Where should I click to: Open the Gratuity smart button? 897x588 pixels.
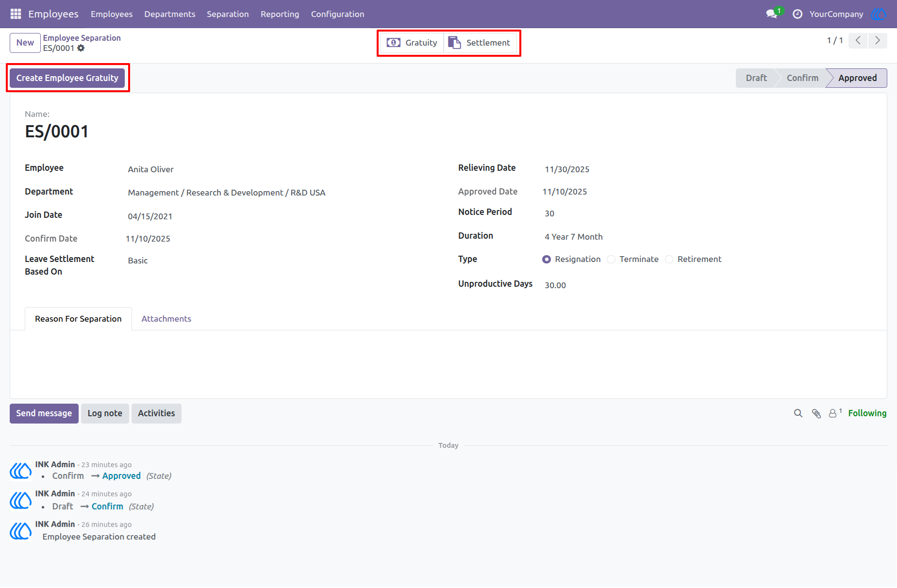(x=412, y=43)
